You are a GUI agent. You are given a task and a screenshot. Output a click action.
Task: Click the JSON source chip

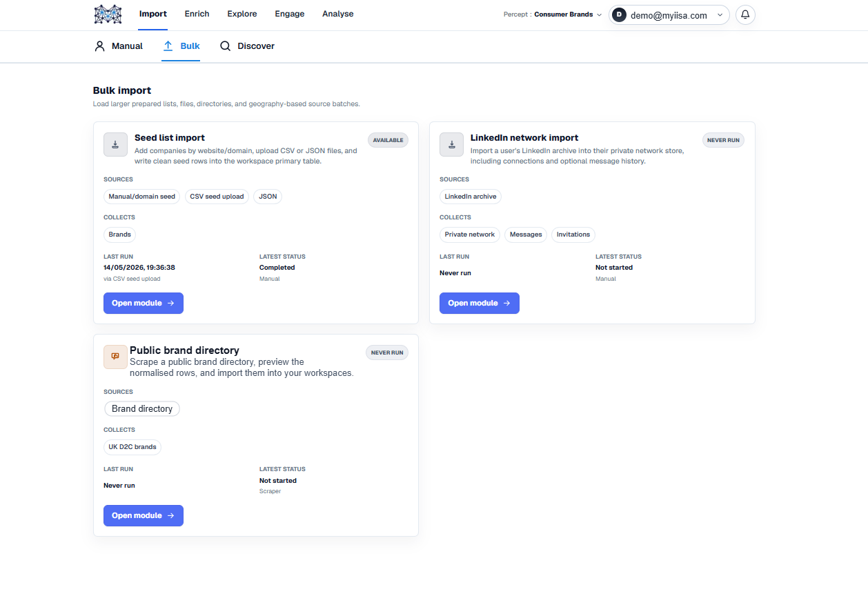pos(268,197)
